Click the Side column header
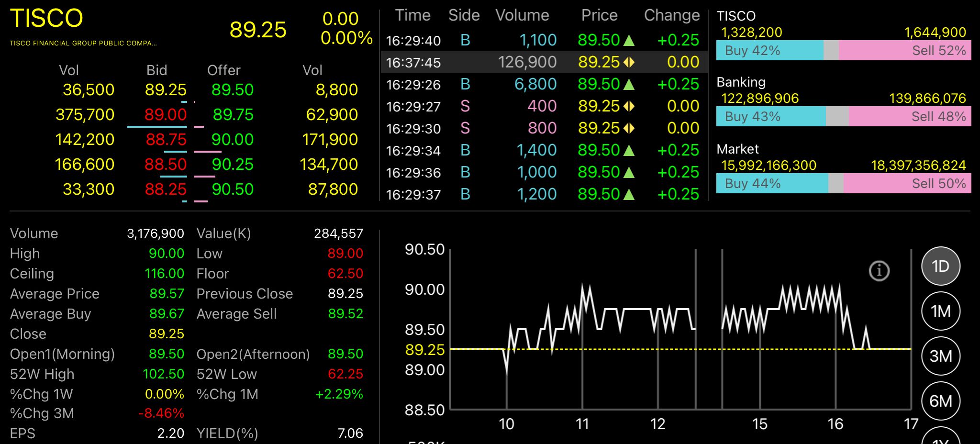The width and height of the screenshot is (980, 444). 464,15
